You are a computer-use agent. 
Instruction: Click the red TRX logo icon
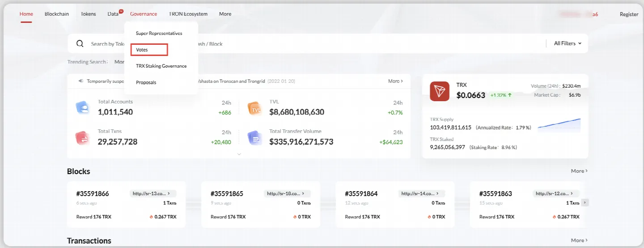(439, 91)
